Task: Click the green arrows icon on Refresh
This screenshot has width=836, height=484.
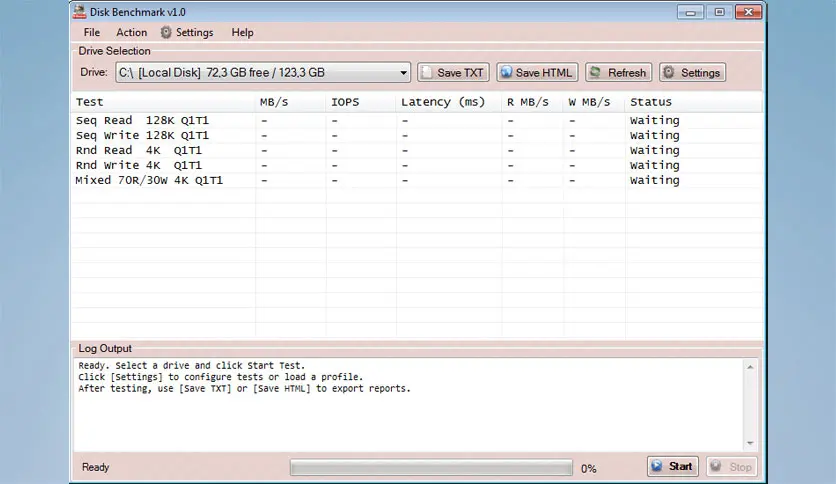Action: click(596, 72)
